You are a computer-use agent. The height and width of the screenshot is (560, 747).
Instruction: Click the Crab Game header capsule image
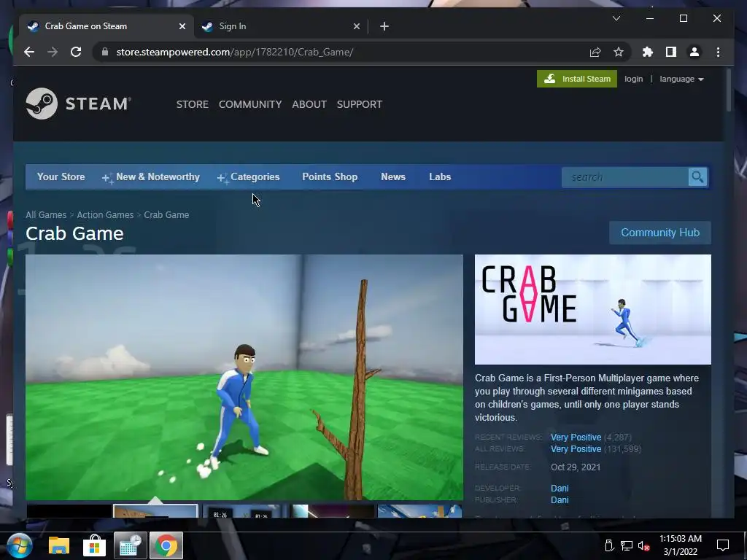click(592, 309)
